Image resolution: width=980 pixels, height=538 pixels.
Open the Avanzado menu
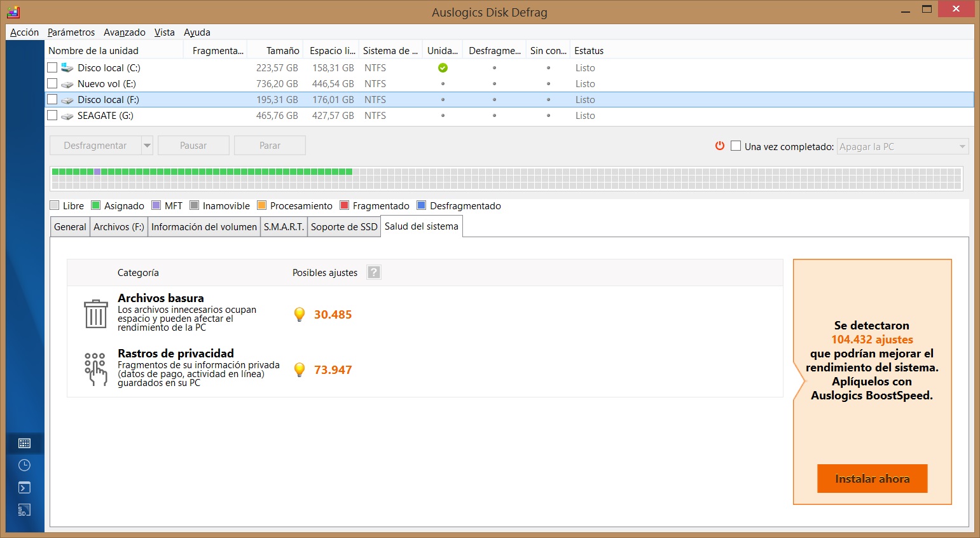[x=125, y=32]
